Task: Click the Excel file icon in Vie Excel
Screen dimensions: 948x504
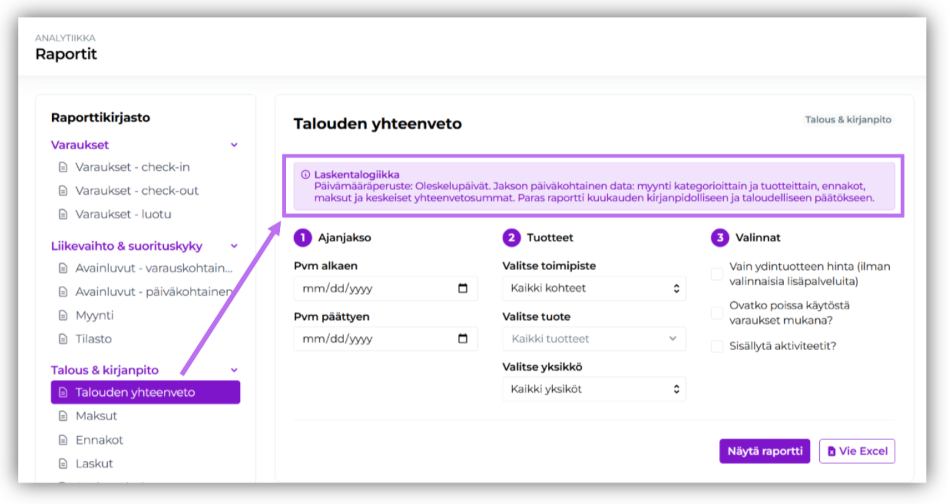Action: (x=831, y=451)
